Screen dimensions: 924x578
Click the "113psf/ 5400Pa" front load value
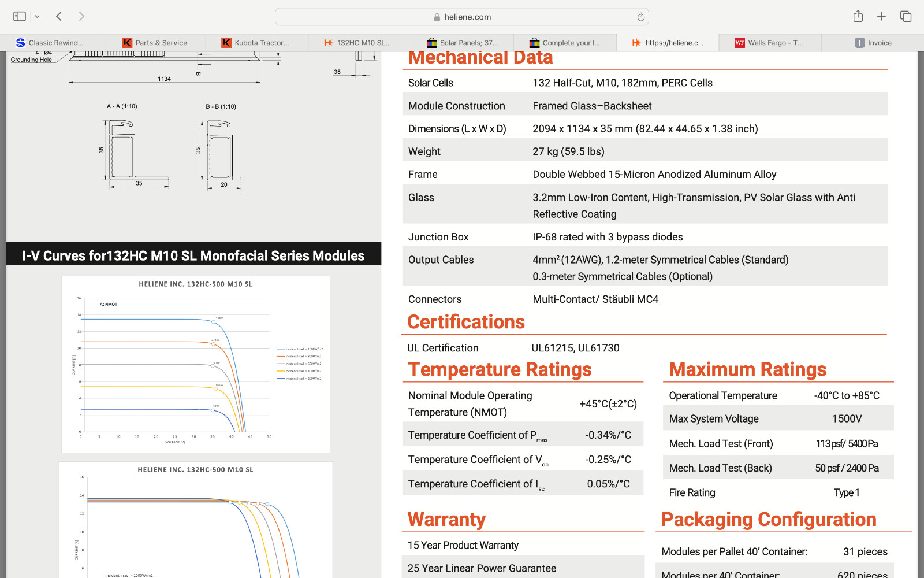(847, 444)
